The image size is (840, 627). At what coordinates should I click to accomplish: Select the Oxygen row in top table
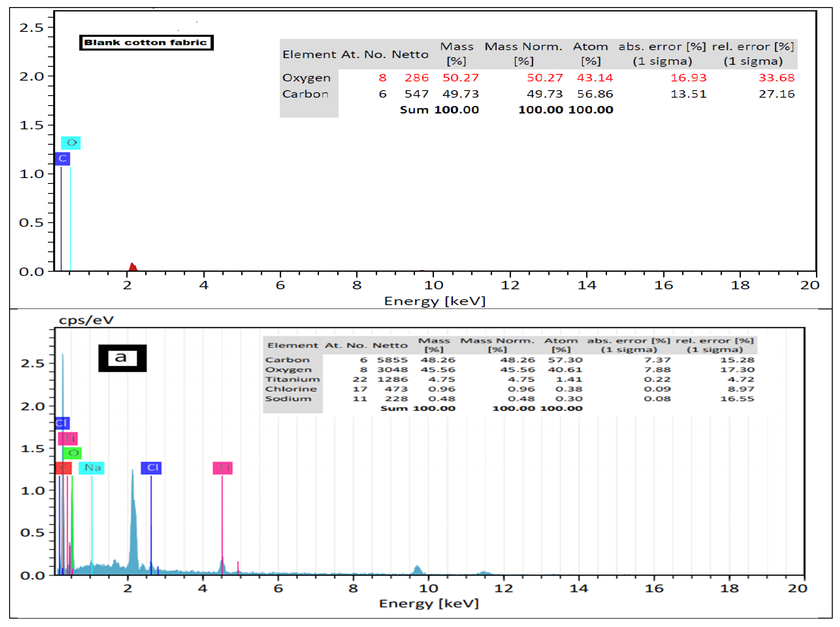[x=307, y=78]
